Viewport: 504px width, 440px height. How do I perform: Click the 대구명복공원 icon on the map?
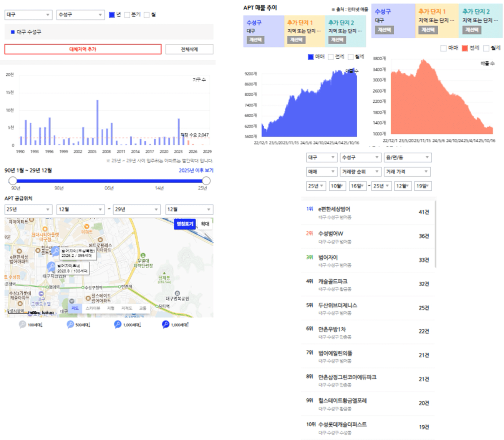[177, 293]
